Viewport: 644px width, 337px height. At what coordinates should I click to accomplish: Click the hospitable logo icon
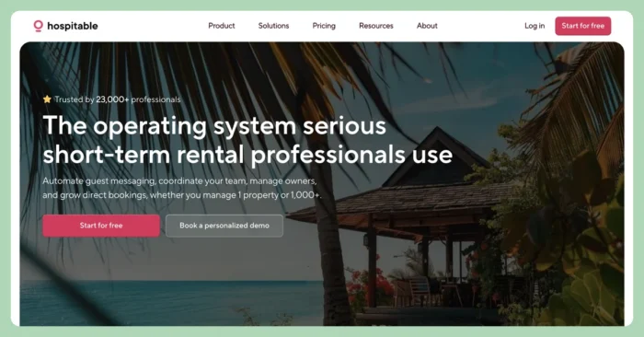[x=39, y=26]
